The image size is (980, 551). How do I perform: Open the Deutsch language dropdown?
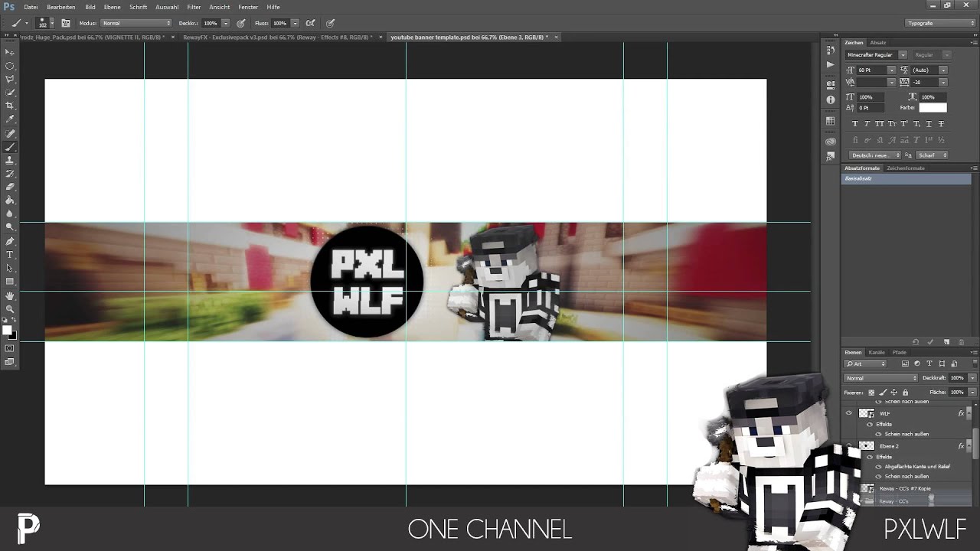[x=875, y=155]
